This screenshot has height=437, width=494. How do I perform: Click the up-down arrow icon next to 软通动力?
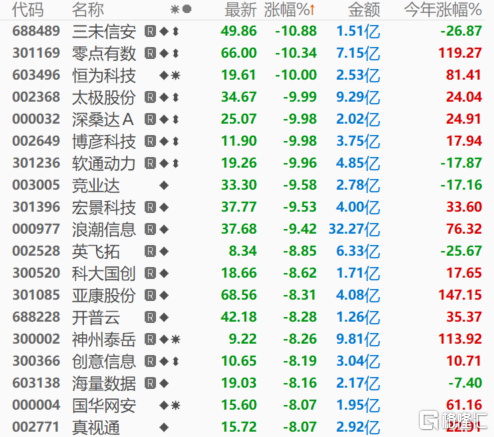click(x=176, y=163)
